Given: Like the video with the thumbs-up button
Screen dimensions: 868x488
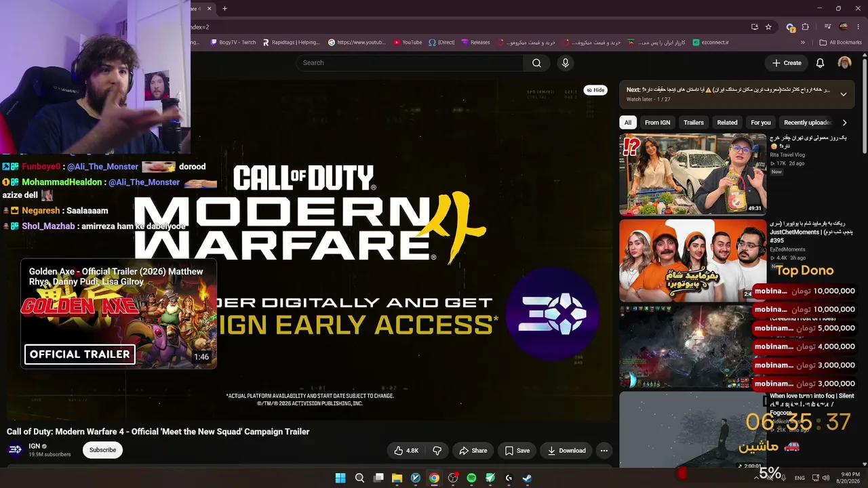Looking at the screenshot, I should (406, 451).
